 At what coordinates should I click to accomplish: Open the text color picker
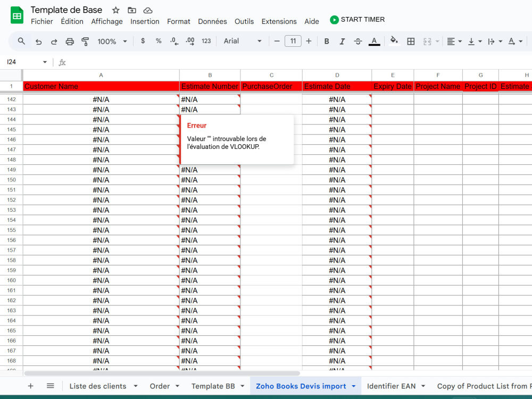point(374,41)
